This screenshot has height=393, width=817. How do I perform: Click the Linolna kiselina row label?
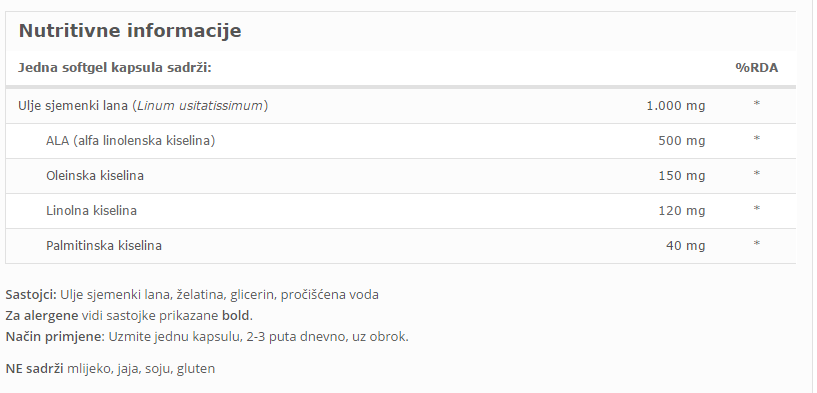tap(91, 211)
